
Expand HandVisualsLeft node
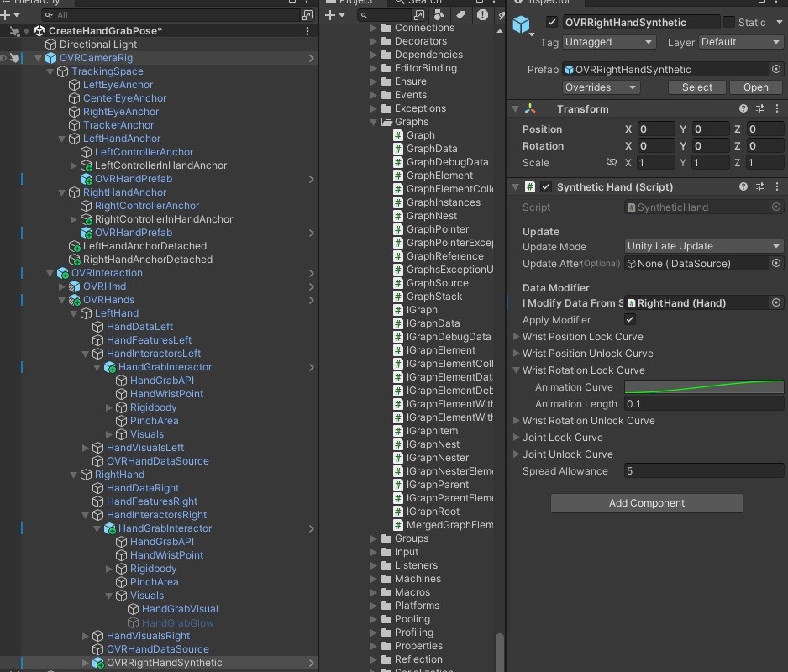(x=86, y=448)
